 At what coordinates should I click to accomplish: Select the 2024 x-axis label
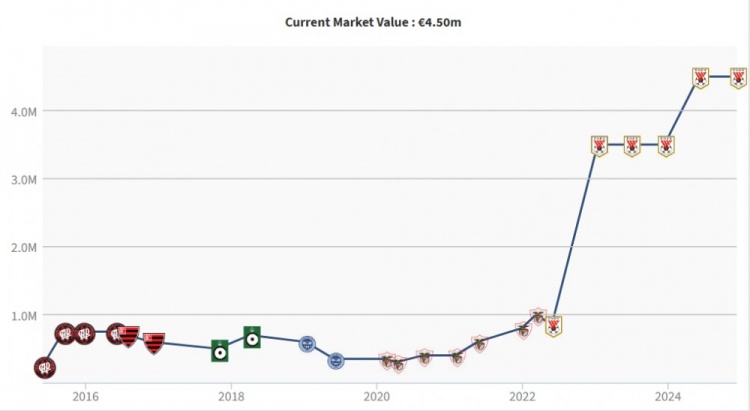[x=668, y=396]
